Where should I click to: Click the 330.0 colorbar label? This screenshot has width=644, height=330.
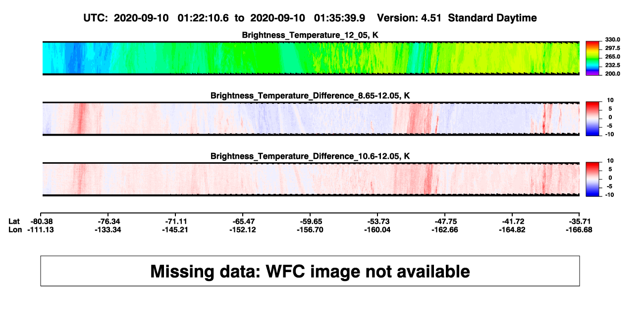click(612, 40)
